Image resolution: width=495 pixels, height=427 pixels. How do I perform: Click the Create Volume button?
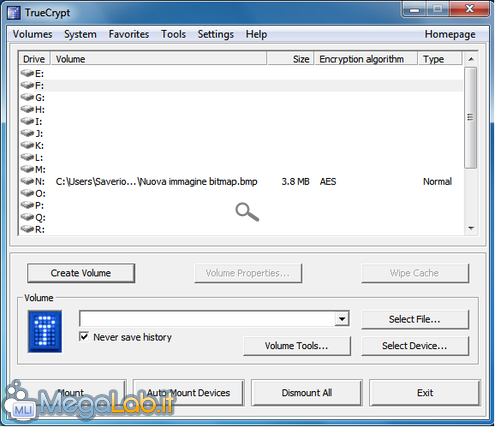[x=81, y=273]
